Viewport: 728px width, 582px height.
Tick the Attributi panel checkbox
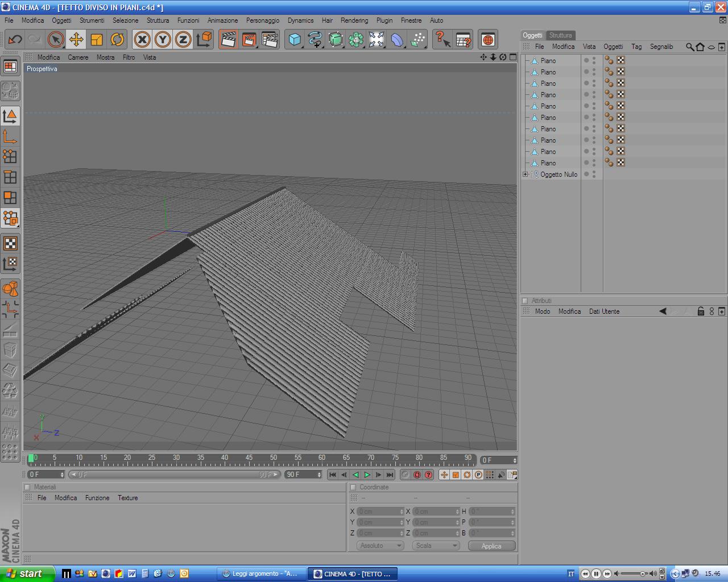coord(526,301)
